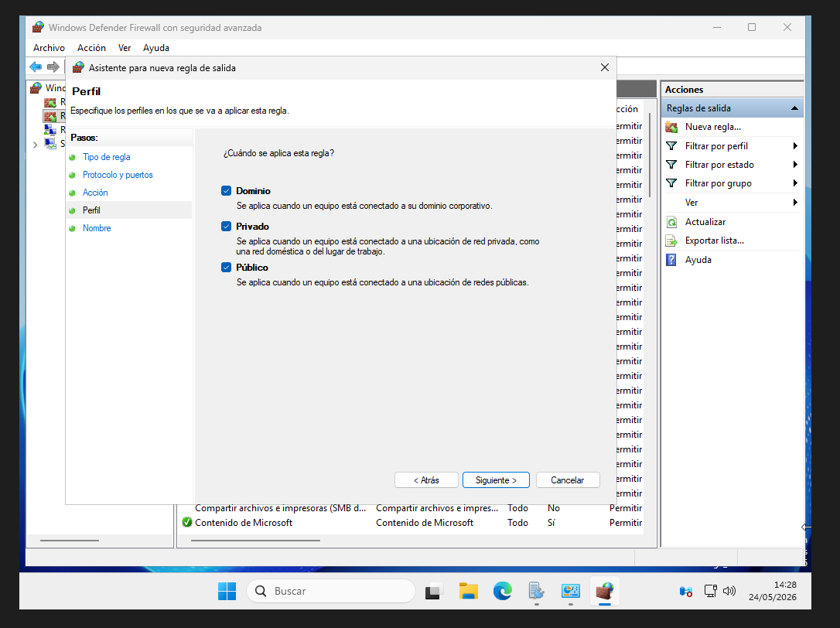
Task: Uncheck the Privado profile checkbox
Action: (226, 227)
